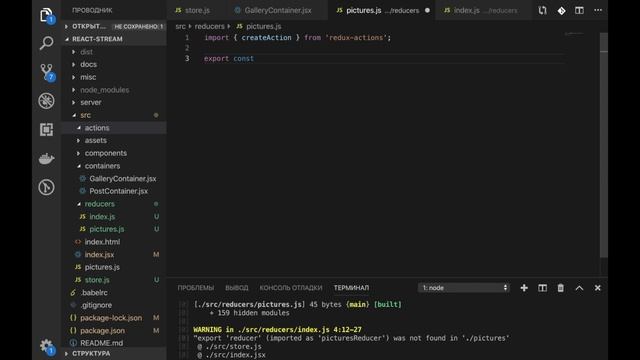Split the editor to the right
This screenshot has height=360, width=640.
(x=579, y=10)
